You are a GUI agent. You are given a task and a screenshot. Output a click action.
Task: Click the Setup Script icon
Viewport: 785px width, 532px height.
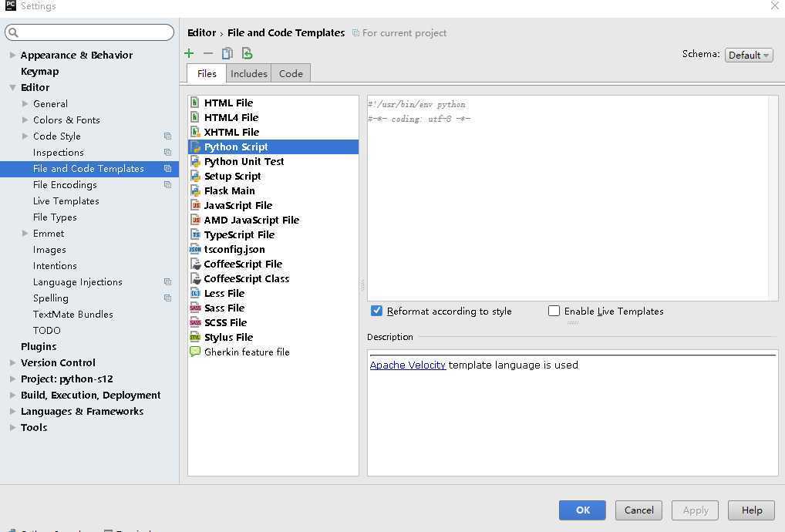pos(195,176)
